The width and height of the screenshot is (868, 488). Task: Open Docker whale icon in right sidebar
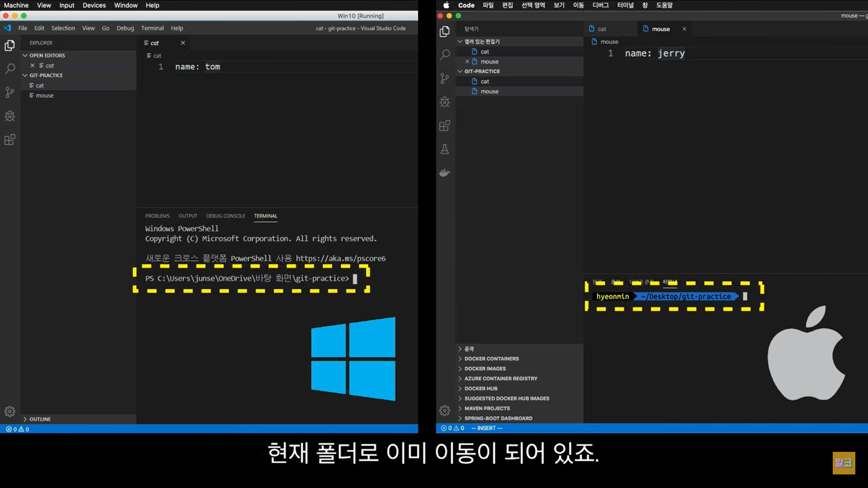pyautogui.click(x=445, y=173)
